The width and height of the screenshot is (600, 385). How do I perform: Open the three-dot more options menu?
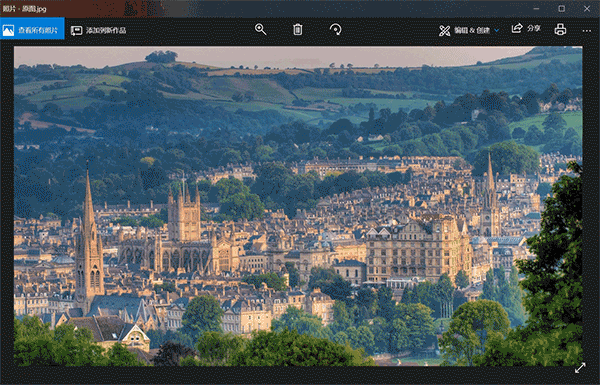[x=587, y=31]
